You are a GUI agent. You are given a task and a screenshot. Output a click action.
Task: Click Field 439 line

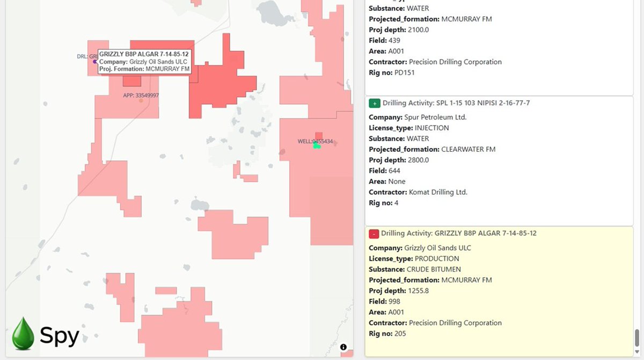(x=384, y=40)
